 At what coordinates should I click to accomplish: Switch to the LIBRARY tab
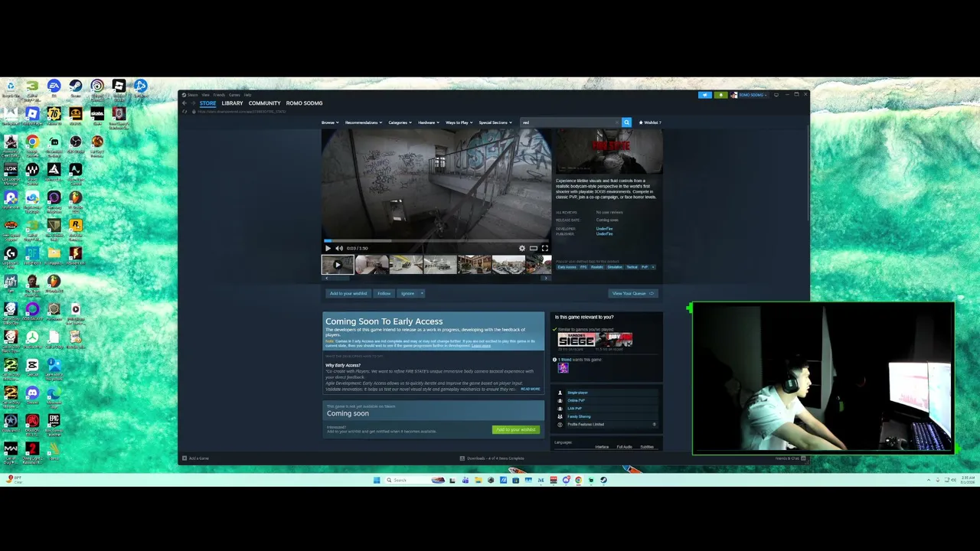click(x=232, y=103)
